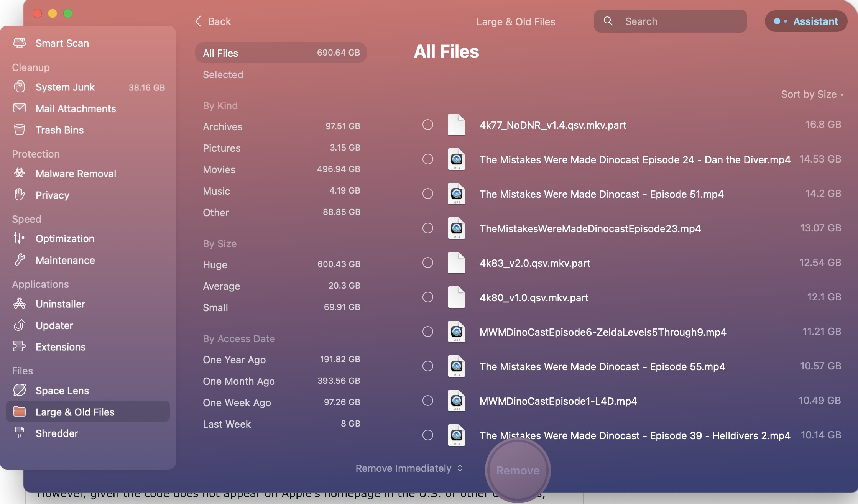Open the Uninstaller tool
Viewport: 858px width, 504px height.
pyautogui.click(x=60, y=304)
